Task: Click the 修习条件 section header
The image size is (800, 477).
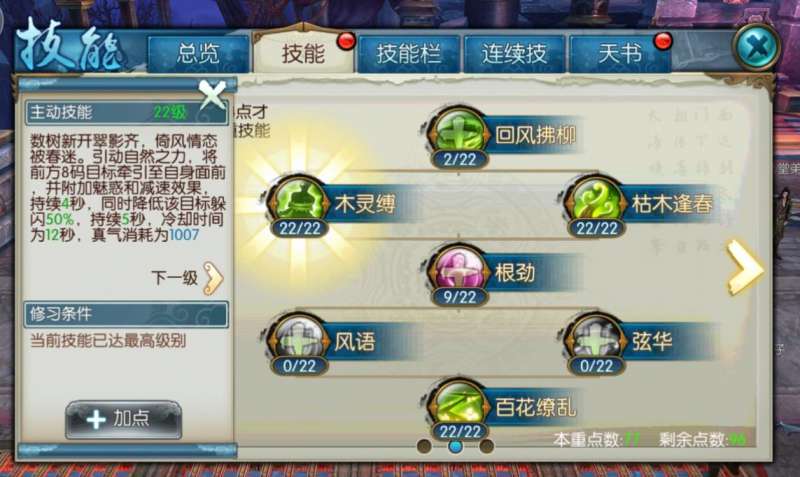Action: tap(126, 314)
